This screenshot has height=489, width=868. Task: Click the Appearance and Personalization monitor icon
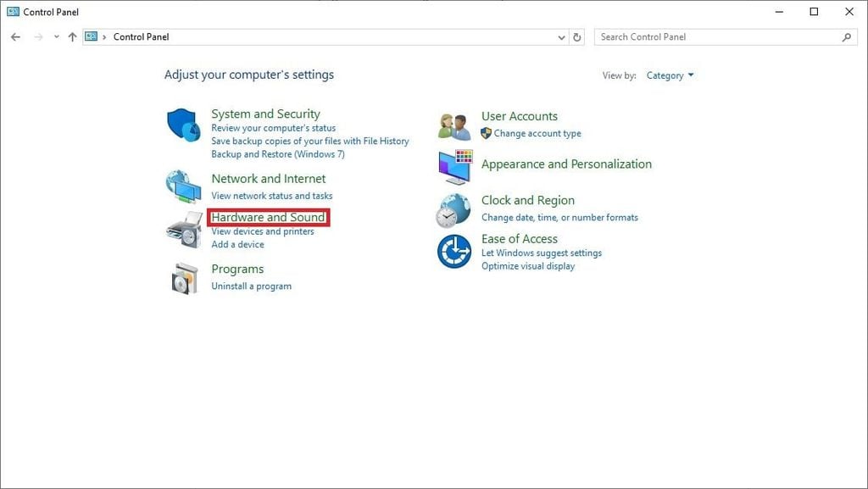tap(454, 167)
